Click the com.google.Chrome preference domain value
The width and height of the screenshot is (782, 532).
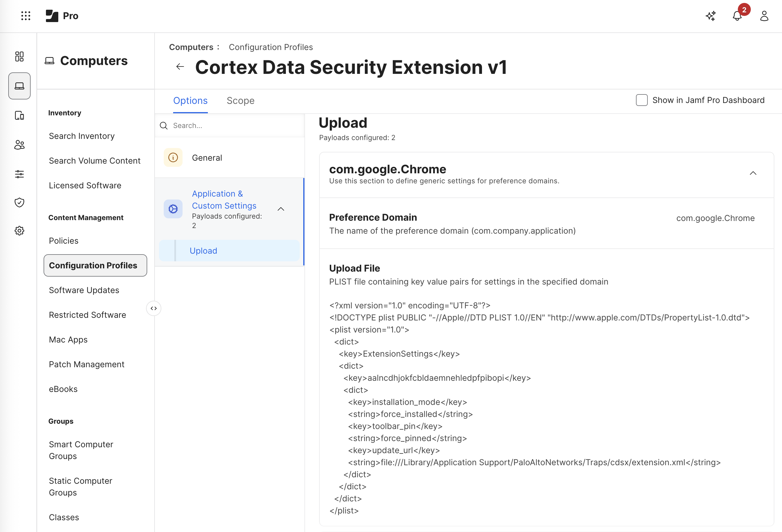[715, 218]
